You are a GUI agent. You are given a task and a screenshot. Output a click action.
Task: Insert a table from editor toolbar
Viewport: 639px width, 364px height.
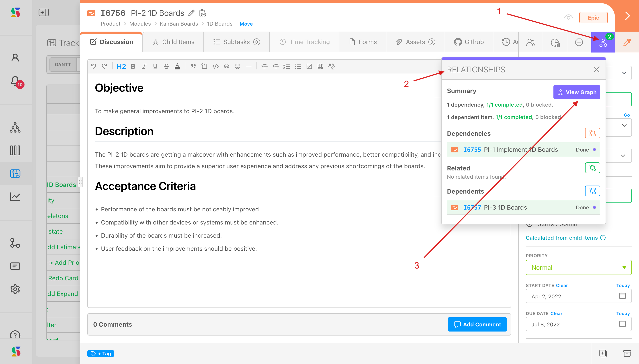(320, 66)
